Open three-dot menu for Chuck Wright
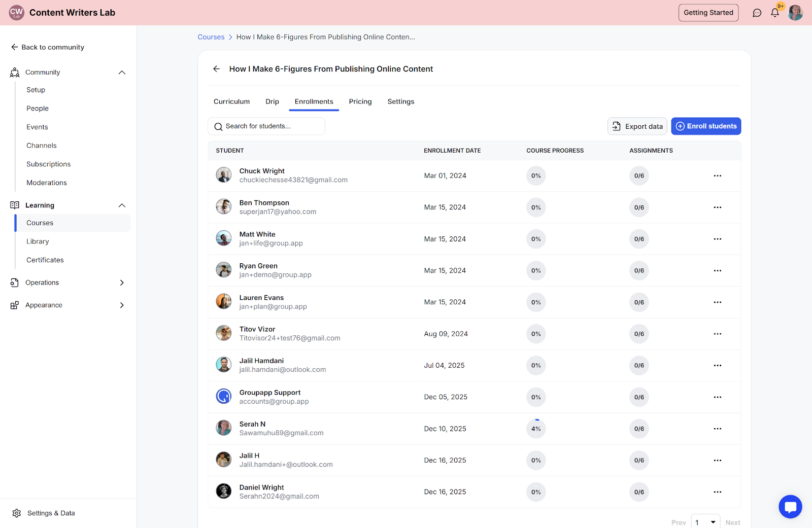Viewport: 812px width, 528px height. point(717,175)
